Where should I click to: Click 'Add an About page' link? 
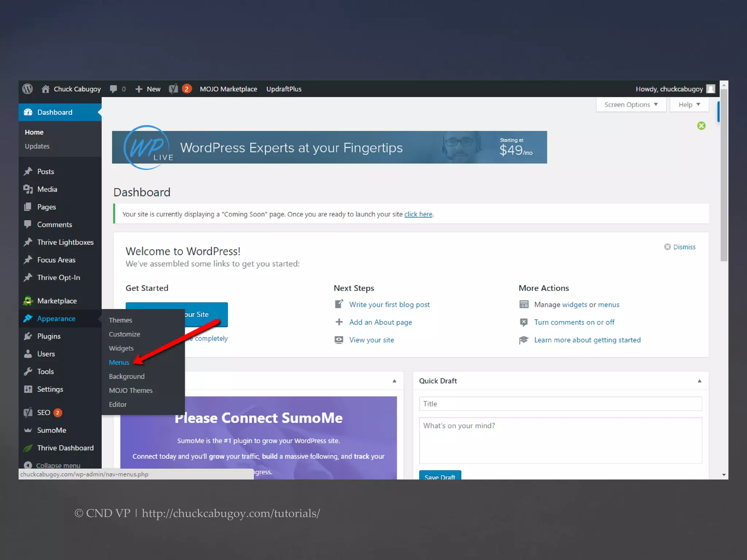pyautogui.click(x=380, y=322)
